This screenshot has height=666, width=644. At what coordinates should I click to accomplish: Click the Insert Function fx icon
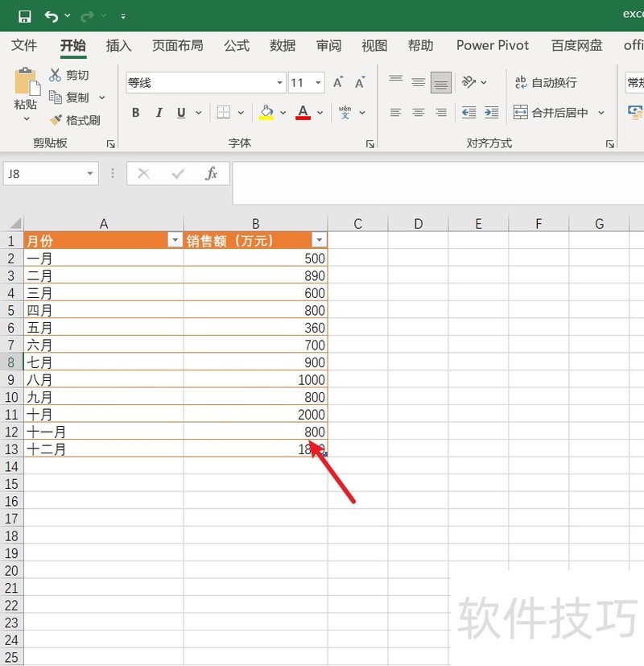211,173
